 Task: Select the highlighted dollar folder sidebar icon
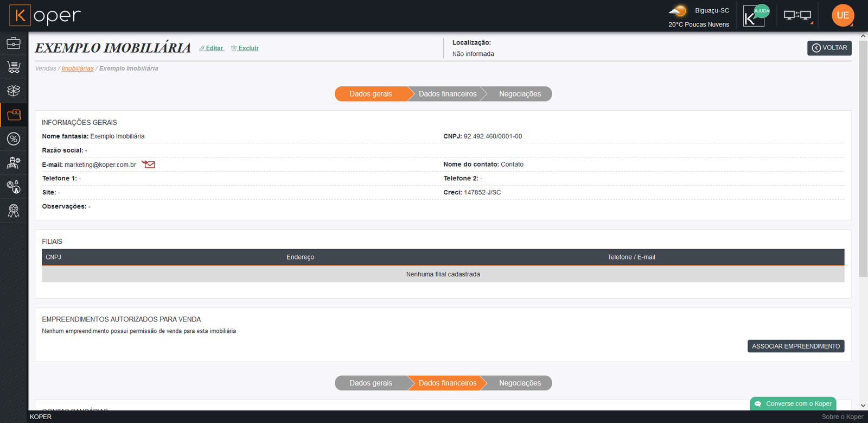[14, 115]
